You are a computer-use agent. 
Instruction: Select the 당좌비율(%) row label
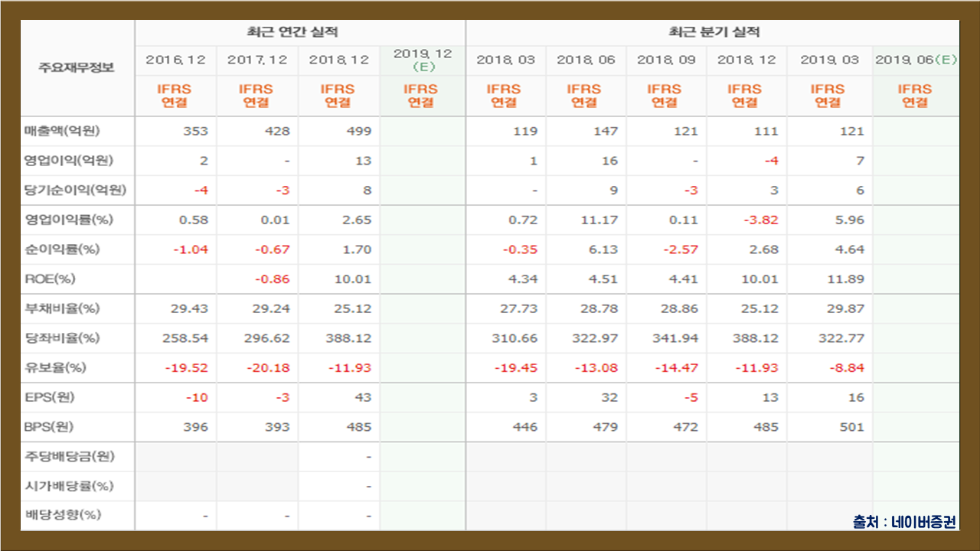(x=61, y=338)
